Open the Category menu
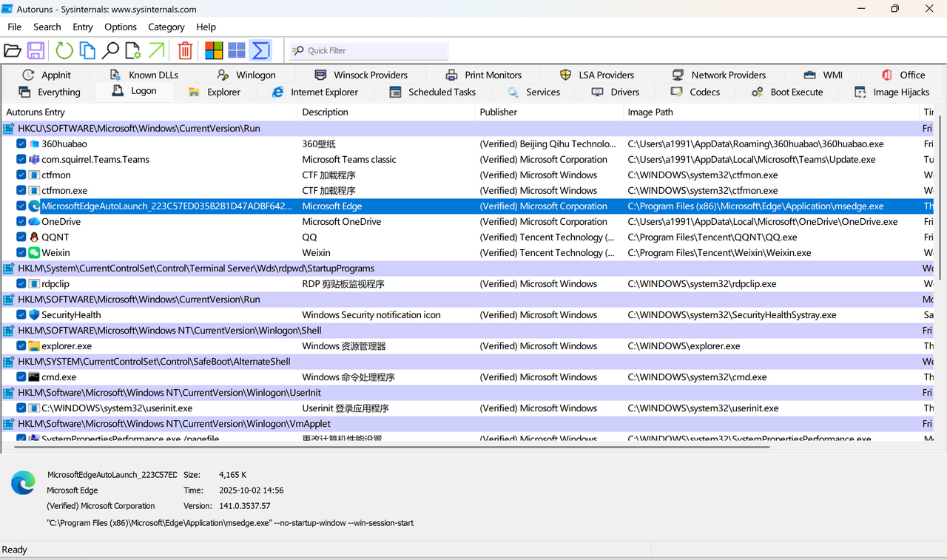 (166, 27)
